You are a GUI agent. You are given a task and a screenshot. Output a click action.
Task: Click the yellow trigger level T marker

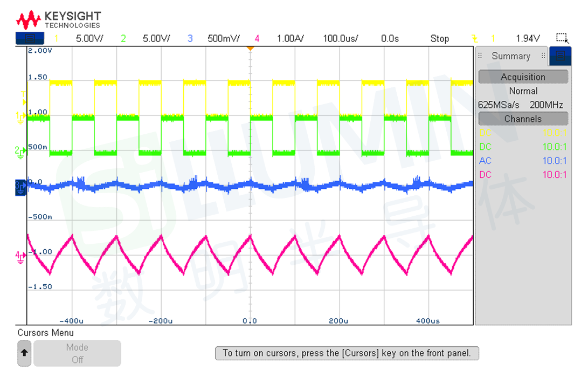23,98
